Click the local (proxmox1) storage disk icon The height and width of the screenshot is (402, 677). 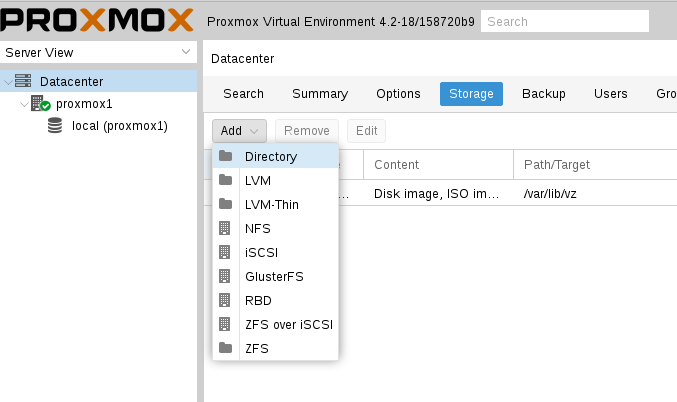click(x=55, y=126)
